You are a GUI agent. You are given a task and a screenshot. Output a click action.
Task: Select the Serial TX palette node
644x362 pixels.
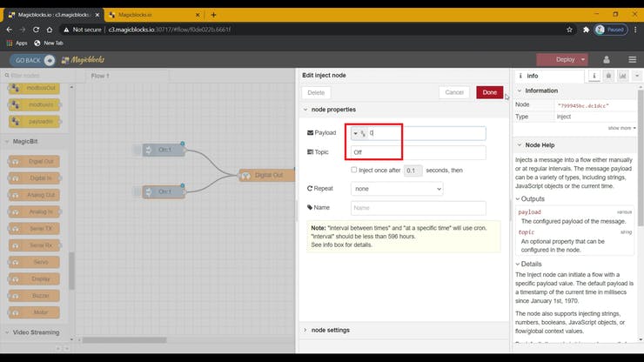point(34,229)
